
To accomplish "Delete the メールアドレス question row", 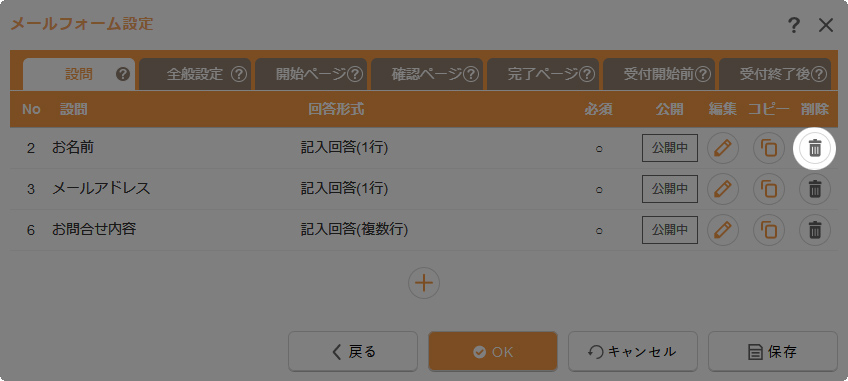I will click(x=814, y=189).
